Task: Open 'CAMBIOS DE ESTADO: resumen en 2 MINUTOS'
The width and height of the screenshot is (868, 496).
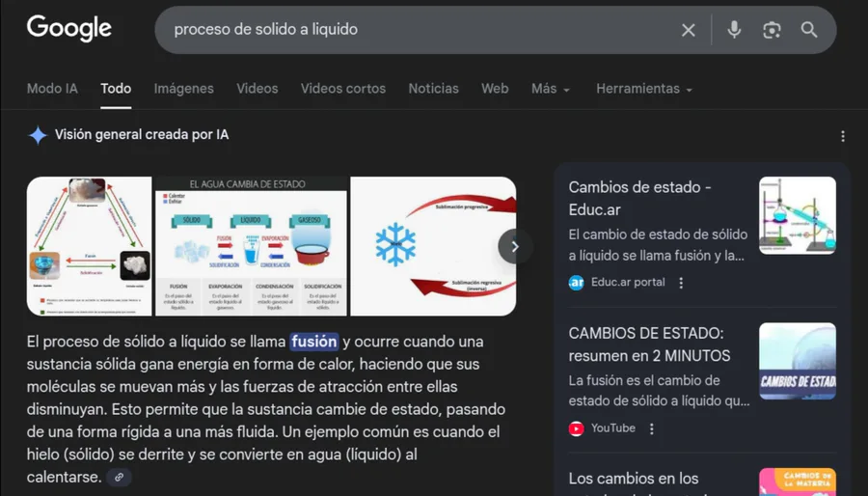Action: 649,344
